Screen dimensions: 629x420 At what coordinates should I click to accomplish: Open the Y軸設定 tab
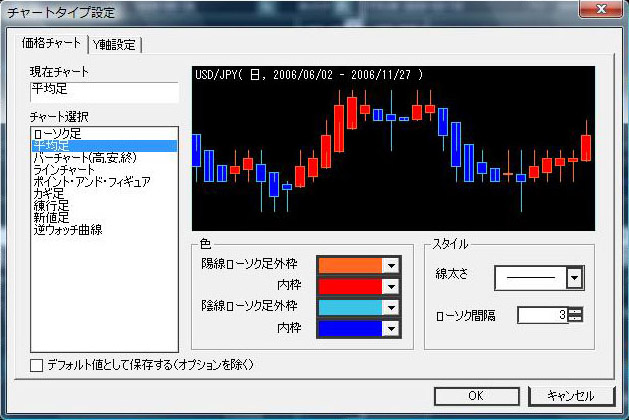[114, 45]
